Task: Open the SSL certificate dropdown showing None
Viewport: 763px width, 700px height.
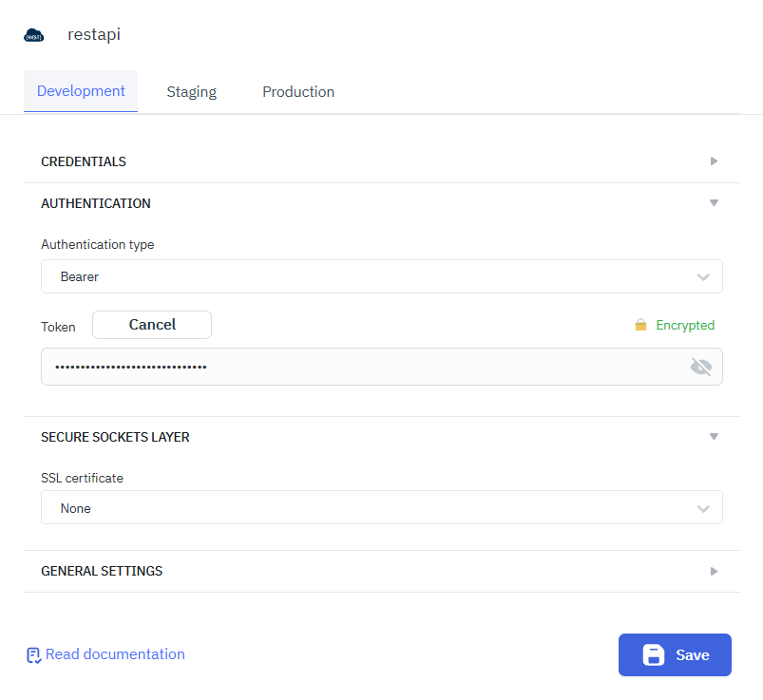Action: click(x=381, y=508)
